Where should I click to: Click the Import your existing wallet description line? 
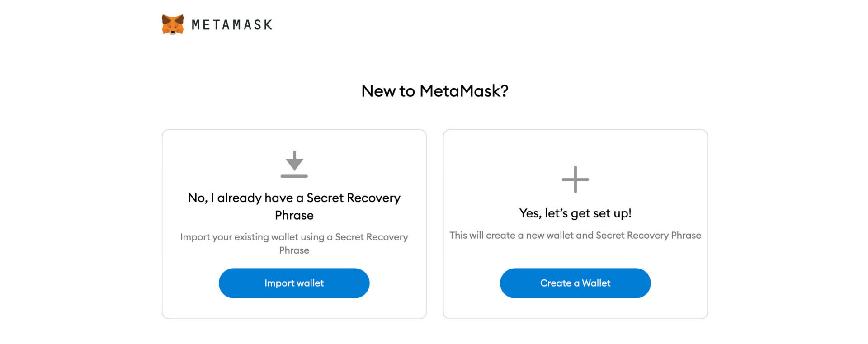point(294,237)
